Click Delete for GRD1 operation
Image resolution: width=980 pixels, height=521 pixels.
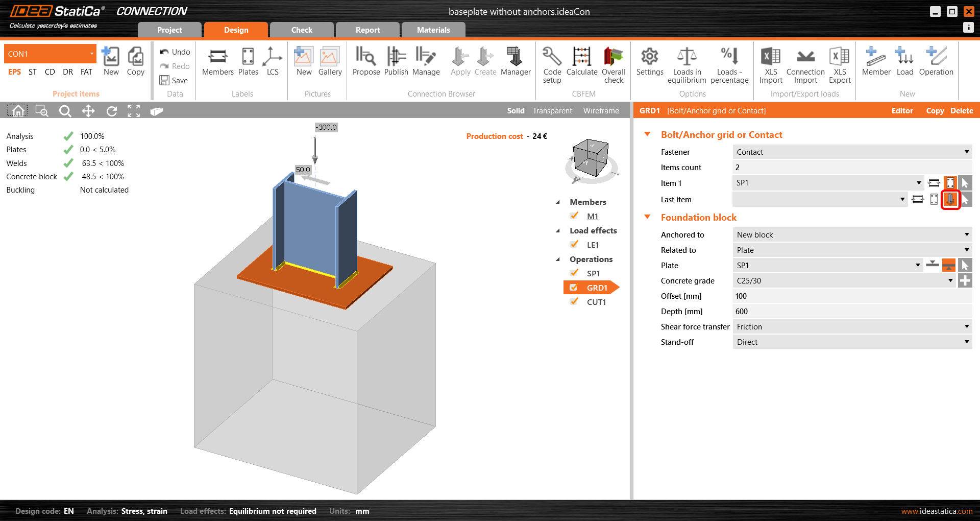962,111
